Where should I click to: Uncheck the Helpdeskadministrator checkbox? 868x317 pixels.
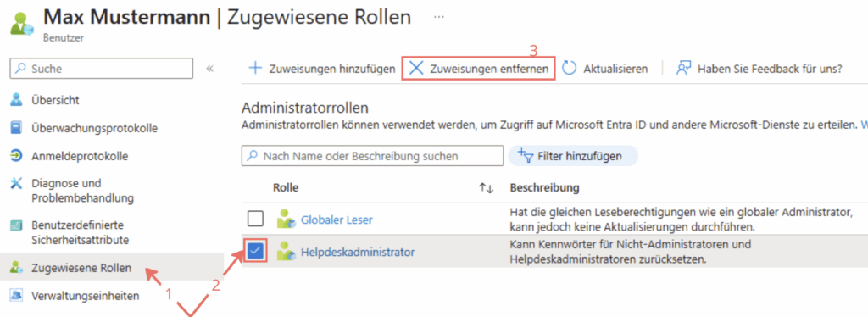[x=255, y=252]
